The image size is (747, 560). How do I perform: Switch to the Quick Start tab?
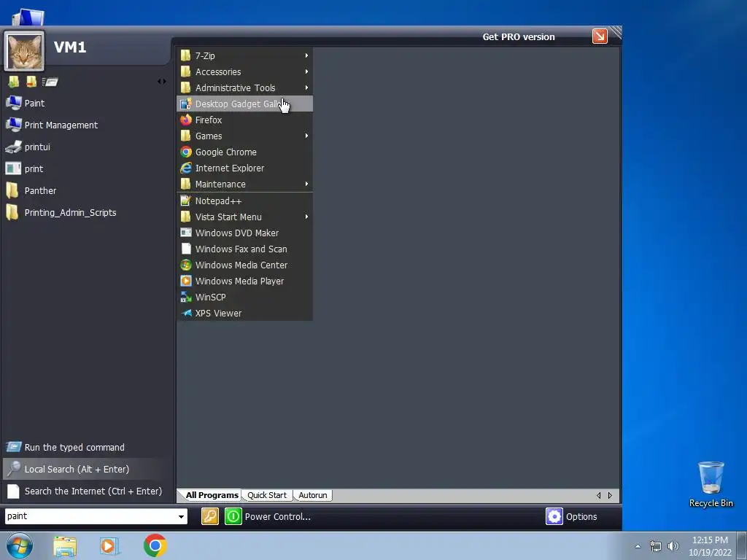click(267, 495)
